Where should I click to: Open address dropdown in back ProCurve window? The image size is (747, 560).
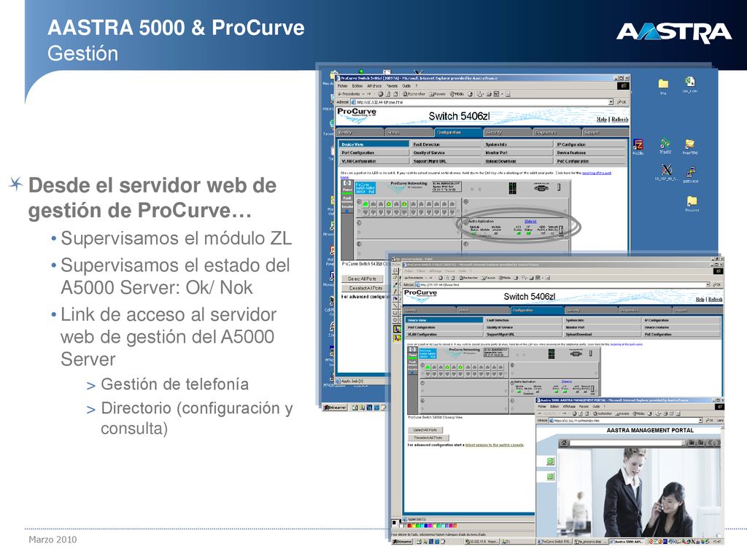611,102
